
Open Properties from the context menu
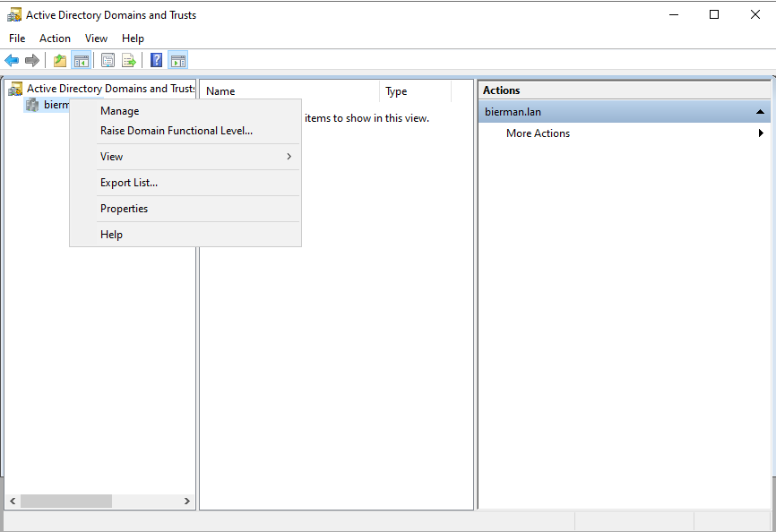185,208
